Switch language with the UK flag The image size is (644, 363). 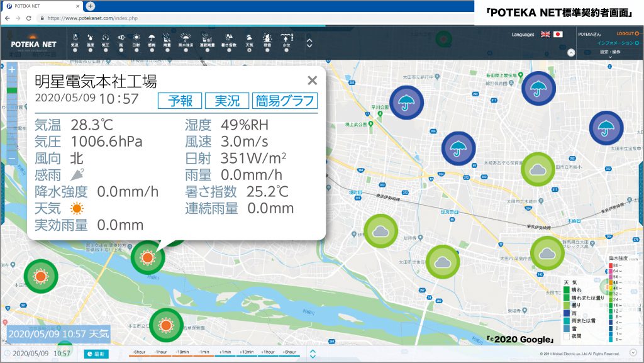tap(545, 34)
